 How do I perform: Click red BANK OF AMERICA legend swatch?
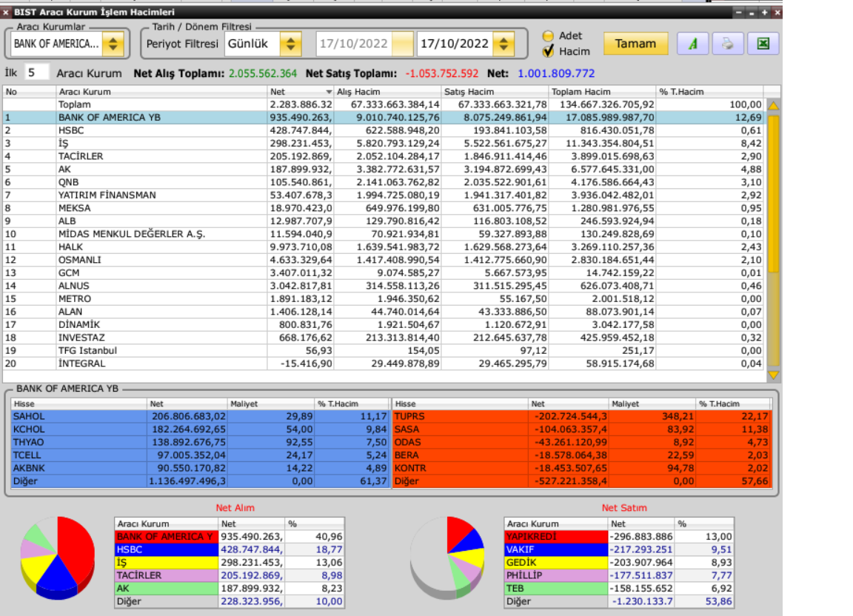click(x=167, y=537)
